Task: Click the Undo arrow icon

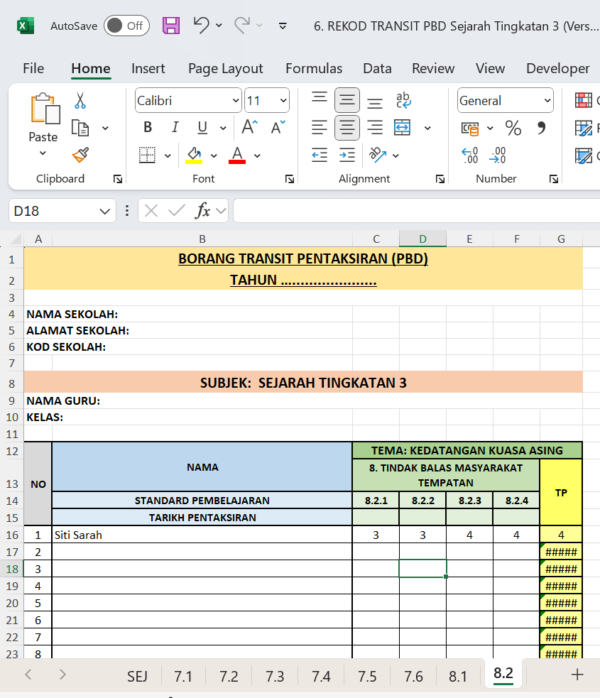Action: pyautogui.click(x=202, y=25)
